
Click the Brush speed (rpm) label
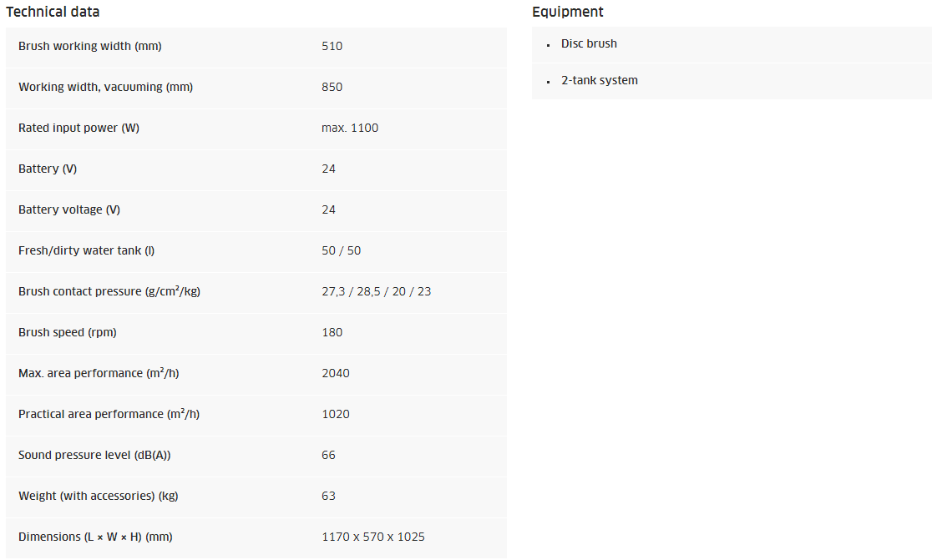point(68,332)
